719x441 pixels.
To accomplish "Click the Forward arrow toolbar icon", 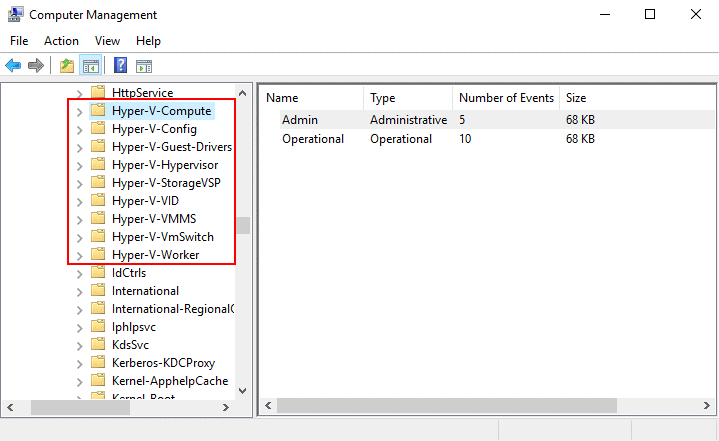I will coord(36,66).
